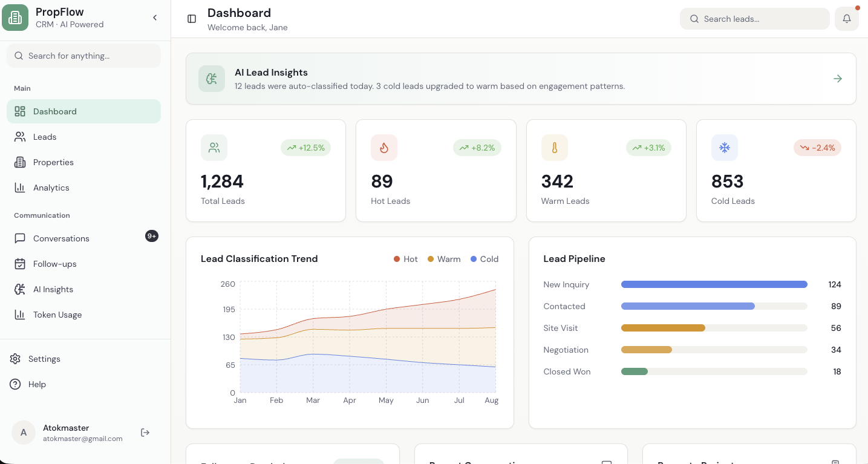Click the Cold Leads snowflake icon
Image resolution: width=868 pixels, height=464 pixels.
725,148
